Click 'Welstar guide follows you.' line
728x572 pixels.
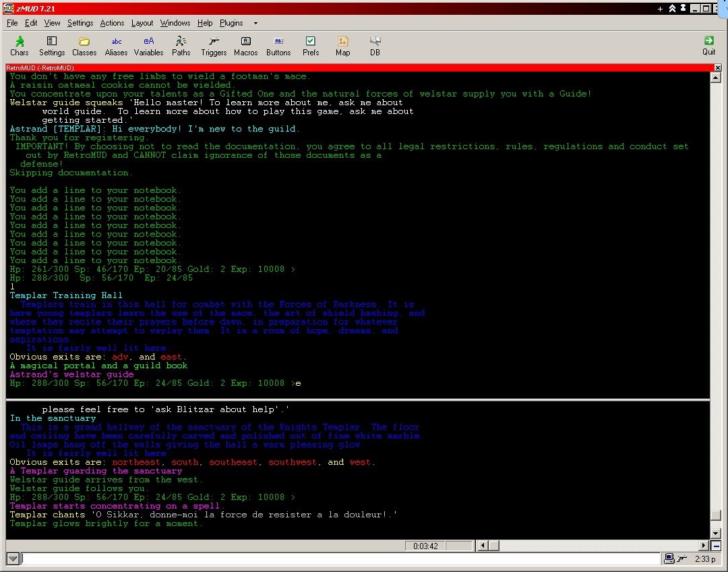point(80,489)
